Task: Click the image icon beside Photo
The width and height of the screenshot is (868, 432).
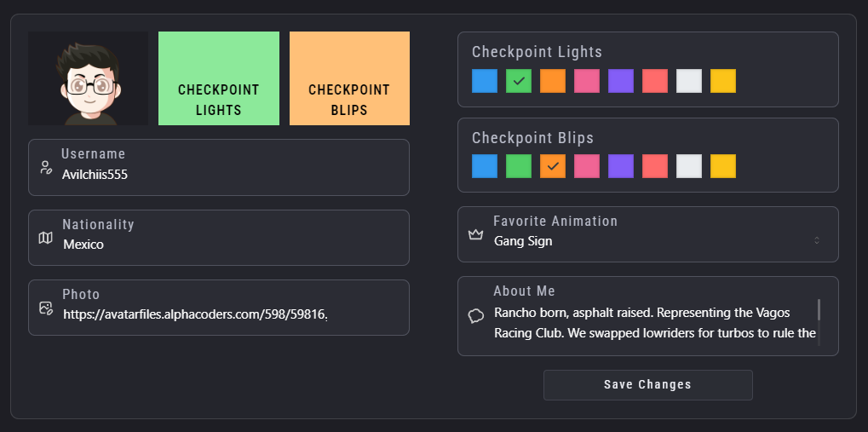Action: (46, 308)
